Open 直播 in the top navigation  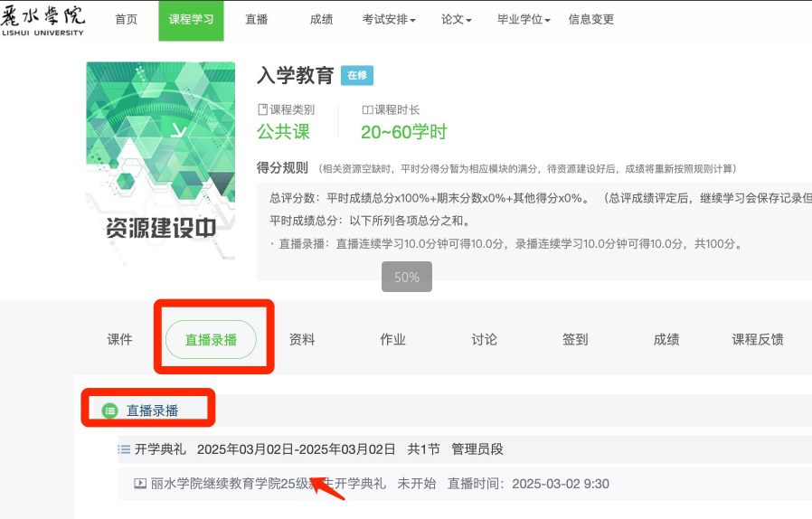click(256, 20)
